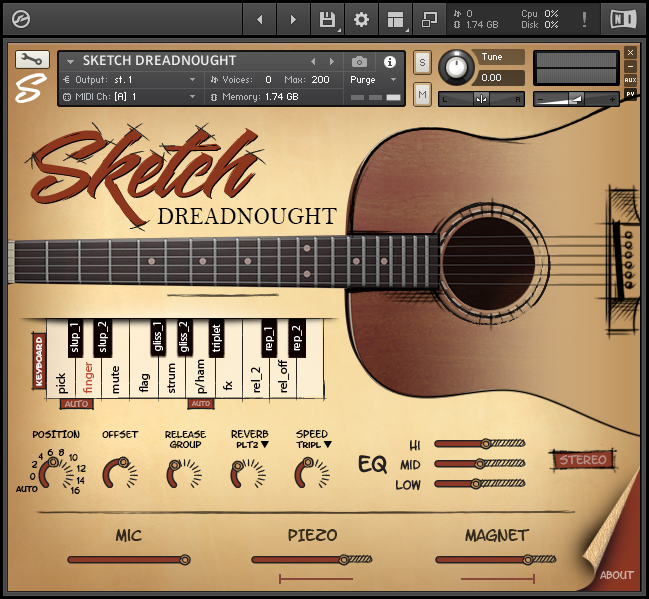This screenshot has width=649, height=599.
Task: Click the PIEZO volume slider
Action: pyautogui.click(x=312, y=559)
